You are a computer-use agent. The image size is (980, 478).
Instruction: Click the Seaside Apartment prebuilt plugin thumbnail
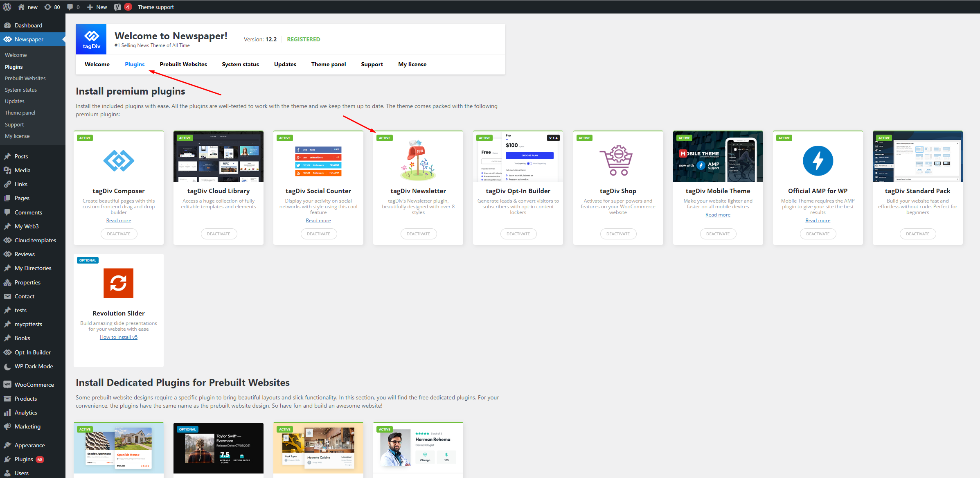pyautogui.click(x=119, y=448)
